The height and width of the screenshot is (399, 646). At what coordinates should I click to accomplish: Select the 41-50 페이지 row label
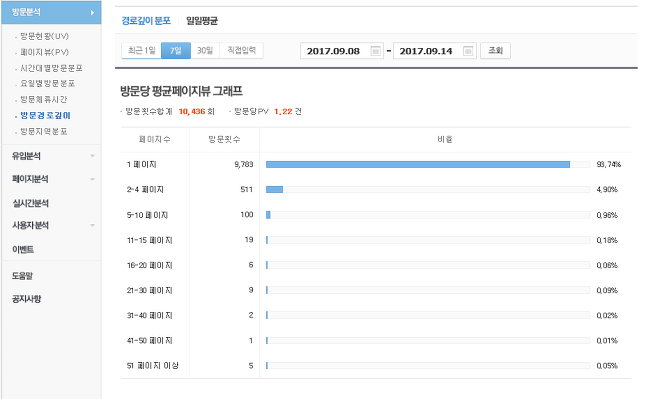point(150,341)
